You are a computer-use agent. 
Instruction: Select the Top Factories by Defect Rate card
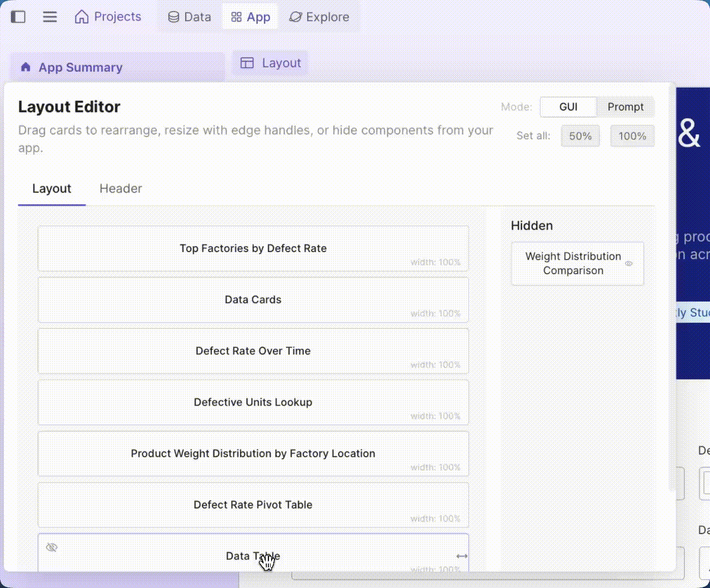coord(253,249)
